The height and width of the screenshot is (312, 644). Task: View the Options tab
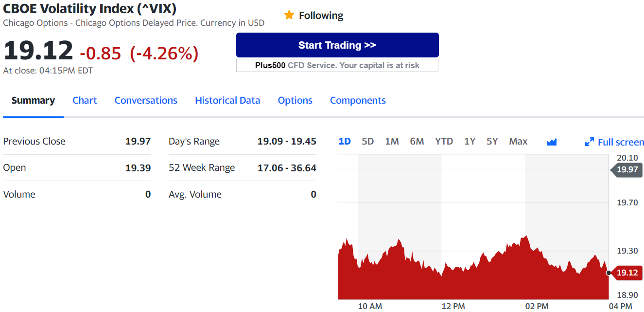click(x=295, y=100)
